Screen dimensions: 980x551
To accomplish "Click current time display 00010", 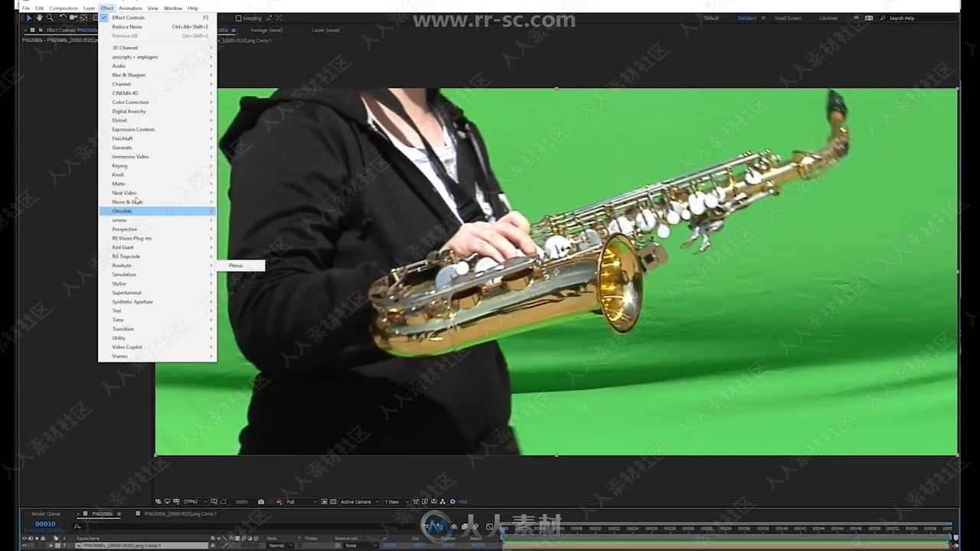I will (x=45, y=524).
